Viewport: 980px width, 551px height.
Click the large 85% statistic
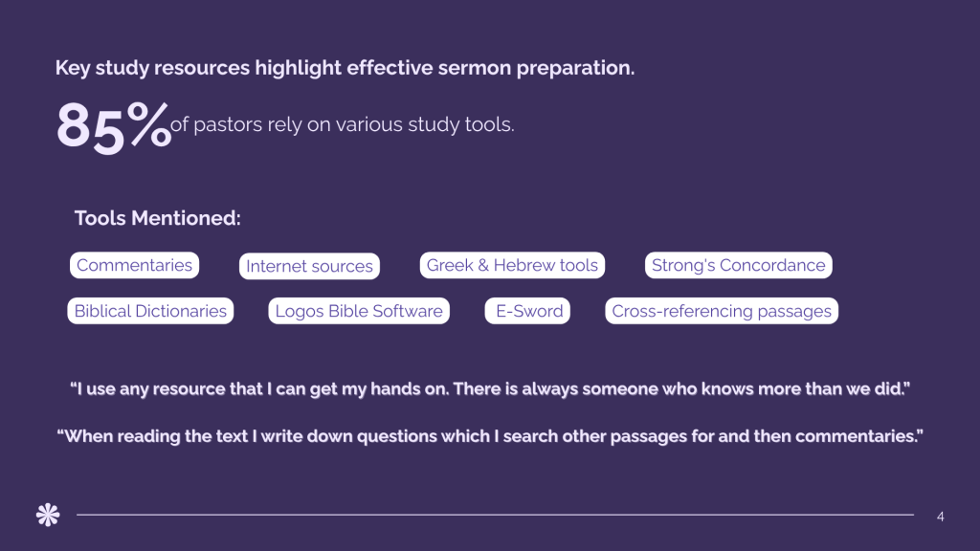click(x=112, y=127)
